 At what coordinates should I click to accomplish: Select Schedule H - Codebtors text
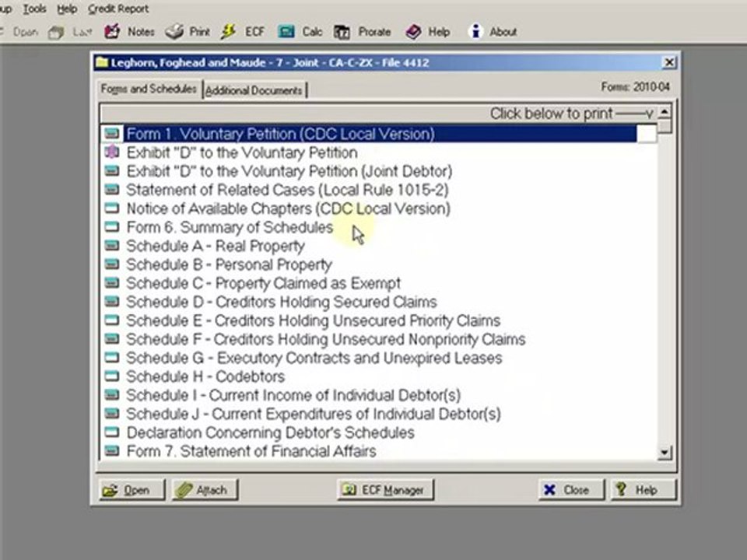(x=205, y=376)
